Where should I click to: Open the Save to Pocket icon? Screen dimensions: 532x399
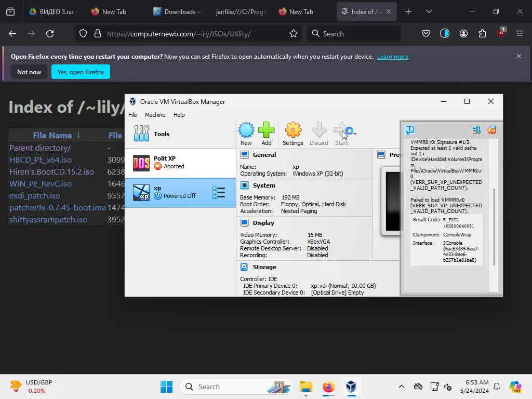click(x=426, y=34)
